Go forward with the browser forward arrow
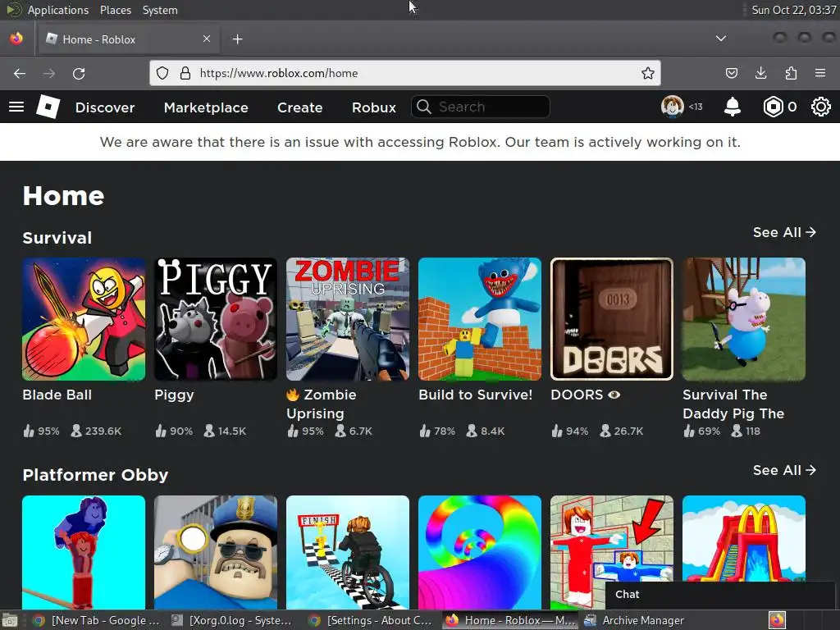This screenshot has height=630, width=840. click(x=49, y=73)
